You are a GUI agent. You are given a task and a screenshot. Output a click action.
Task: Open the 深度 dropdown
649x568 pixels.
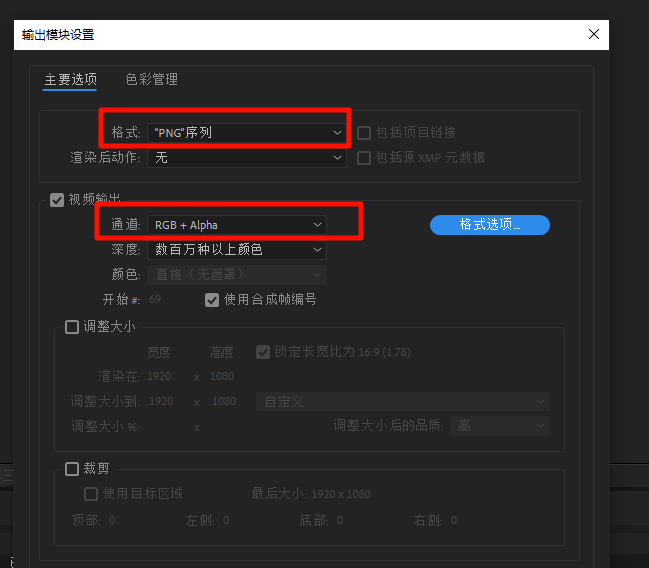(x=237, y=250)
